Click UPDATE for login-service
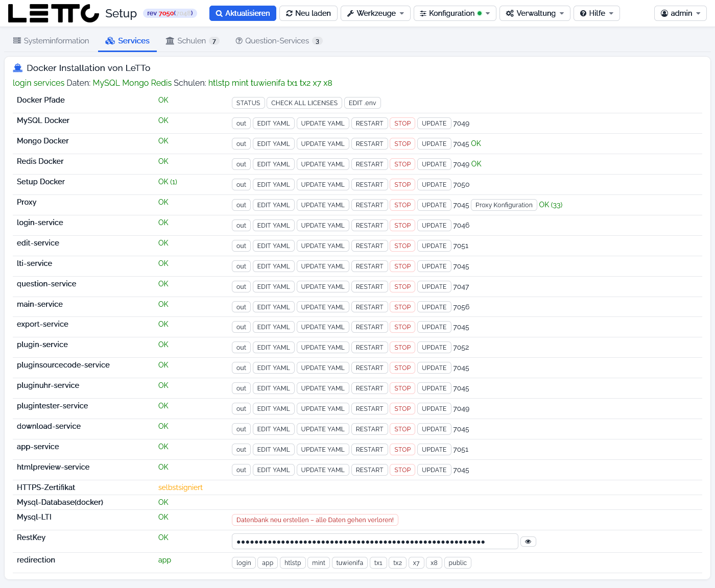 pos(434,226)
